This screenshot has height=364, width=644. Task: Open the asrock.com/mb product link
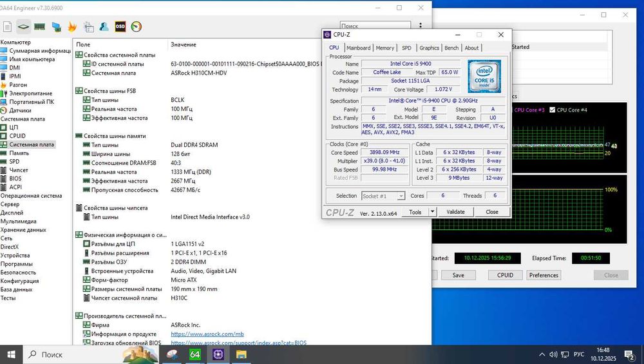[x=207, y=334]
